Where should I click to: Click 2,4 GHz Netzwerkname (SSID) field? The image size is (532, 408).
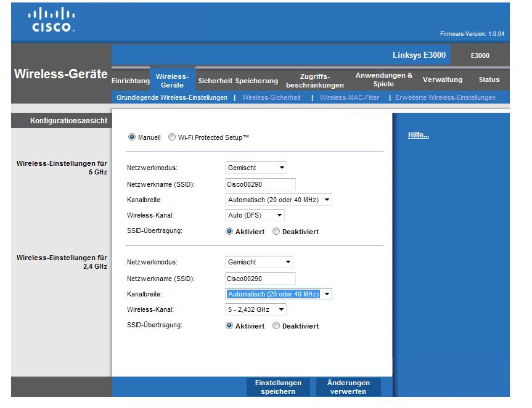tap(260, 279)
